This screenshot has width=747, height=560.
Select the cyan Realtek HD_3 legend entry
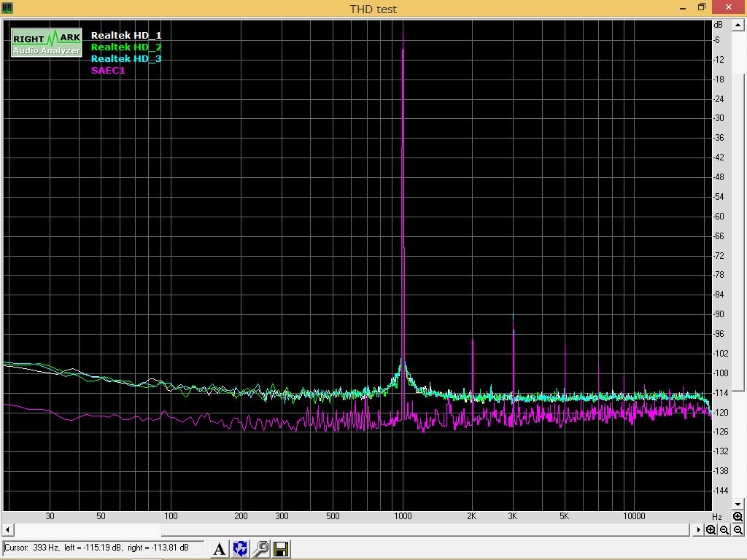[125, 58]
